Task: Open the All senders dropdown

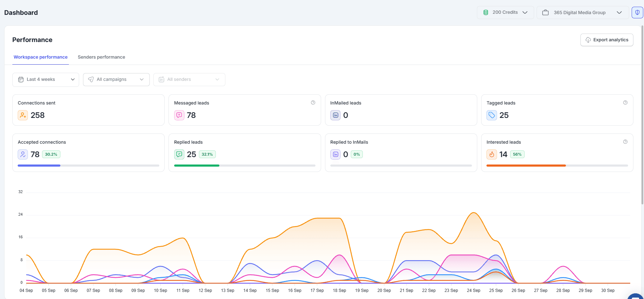Action: (189, 79)
